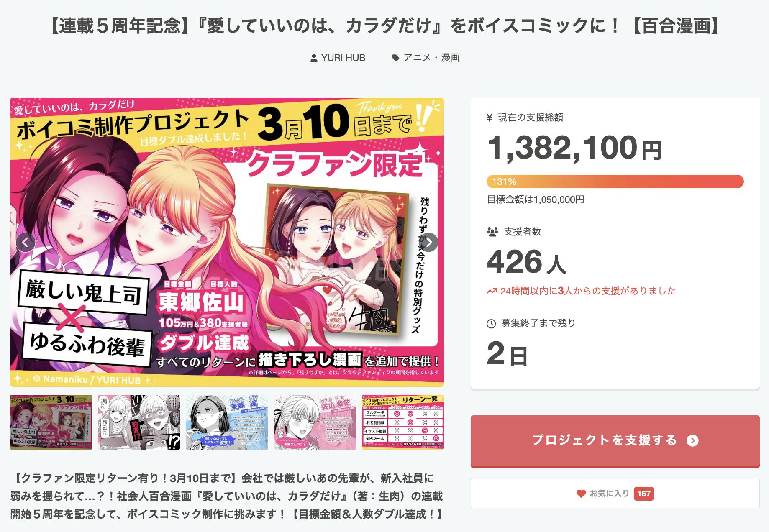
Task: Select the first thumbnail with クラファン限定 banner
Action: (51, 422)
